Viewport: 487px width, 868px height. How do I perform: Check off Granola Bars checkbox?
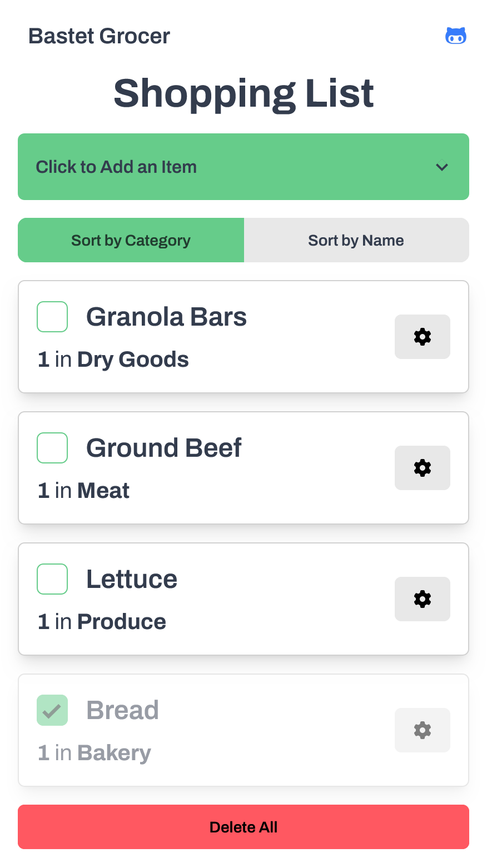coord(52,317)
